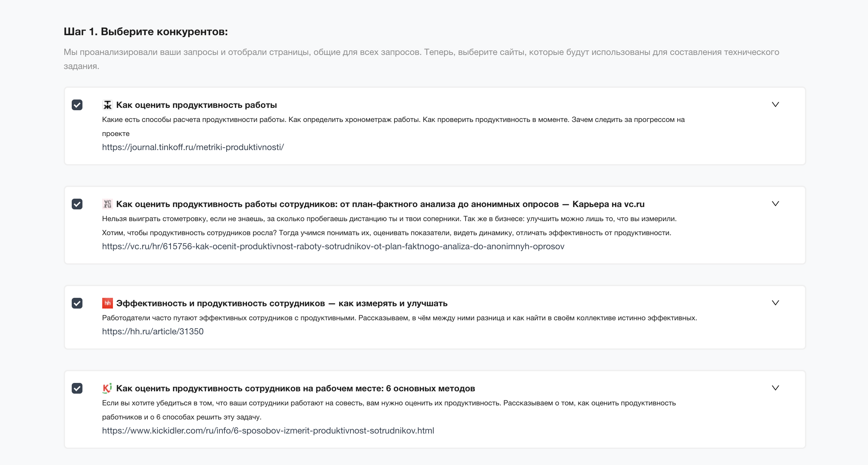Open link hh.ru/article/31350
The image size is (868, 465).
[152, 331]
